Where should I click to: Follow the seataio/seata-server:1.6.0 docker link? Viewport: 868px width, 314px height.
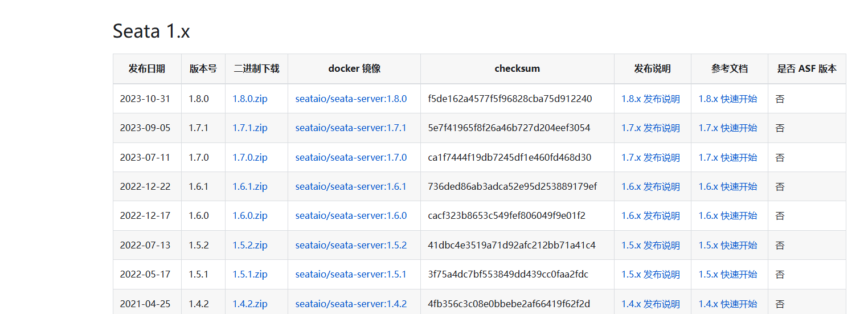[x=351, y=215]
